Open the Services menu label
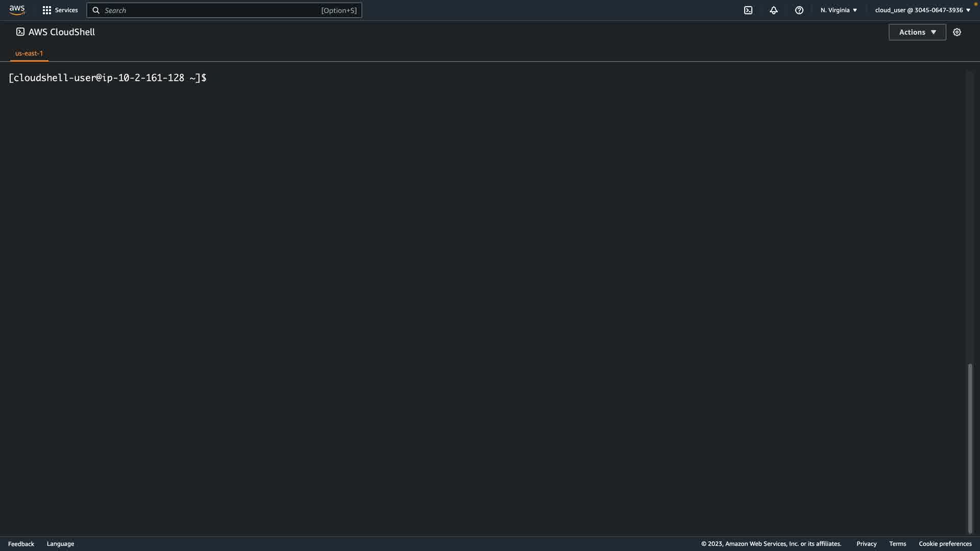980x551 pixels. [x=66, y=10]
